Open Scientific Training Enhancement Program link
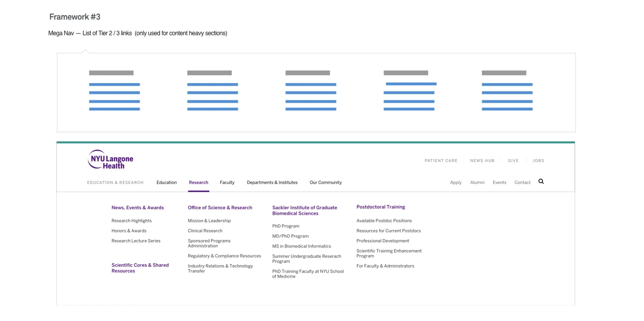Screen dimensions: 644x321 (x=389, y=254)
